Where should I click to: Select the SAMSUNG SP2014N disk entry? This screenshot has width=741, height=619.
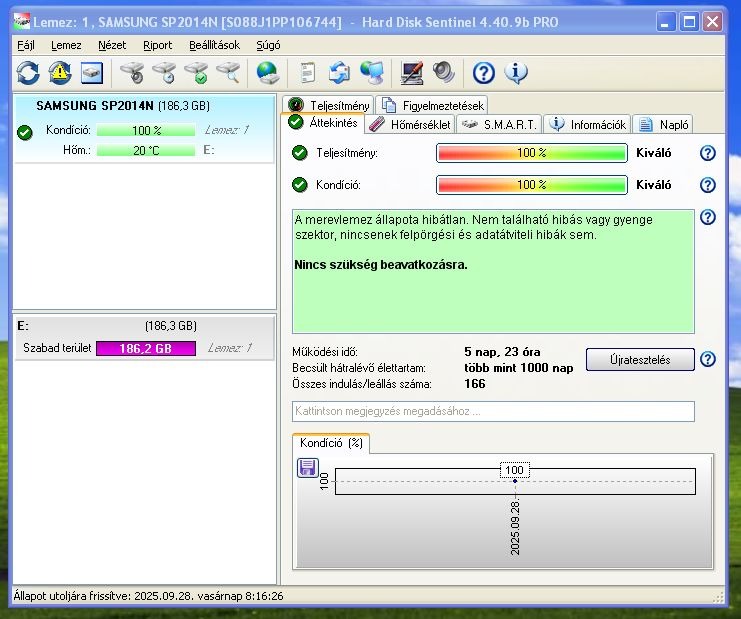click(x=144, y=129)
